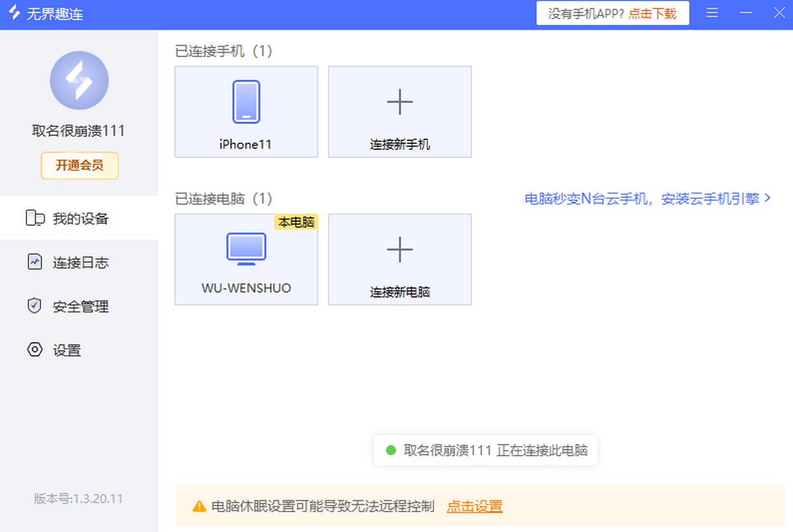Screen dimensions: 793x532
Task: Open the hamburger menu in the title bar
Action: [712, 13]
